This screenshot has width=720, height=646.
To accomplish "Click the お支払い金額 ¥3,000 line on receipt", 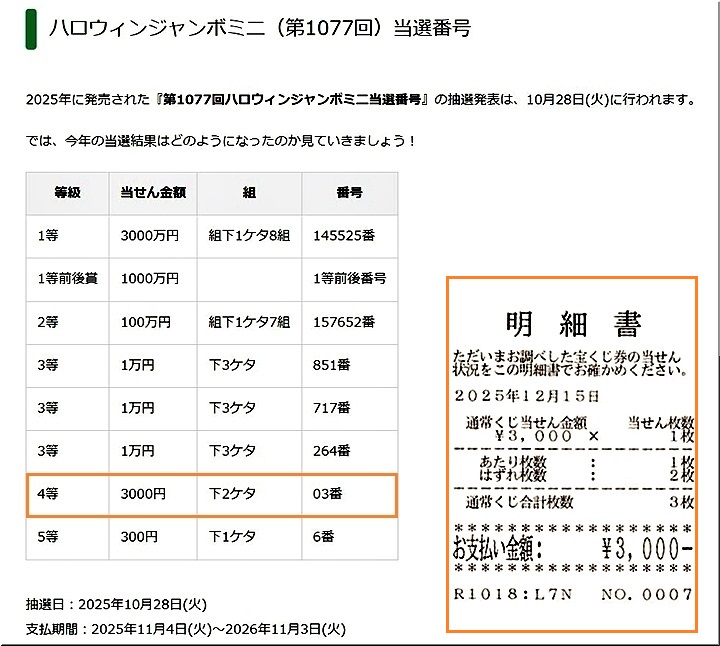I will click(x=572, y=548).
